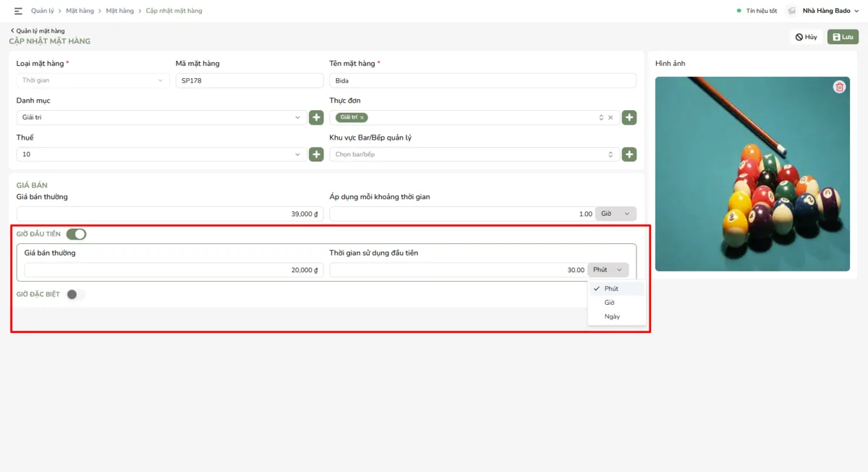This screenshot has height=472, width=868.
Task: Go to first Mặt hàng breadcrumb
Action: coord(80,11)
